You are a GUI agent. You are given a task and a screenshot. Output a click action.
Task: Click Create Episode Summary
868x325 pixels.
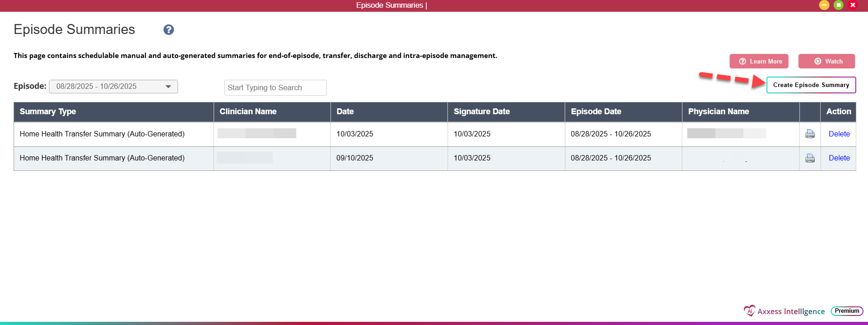(x=811, y=85)
